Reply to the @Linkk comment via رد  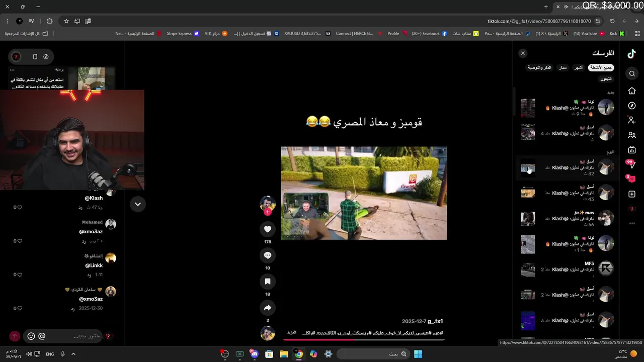tap(89, 275)
